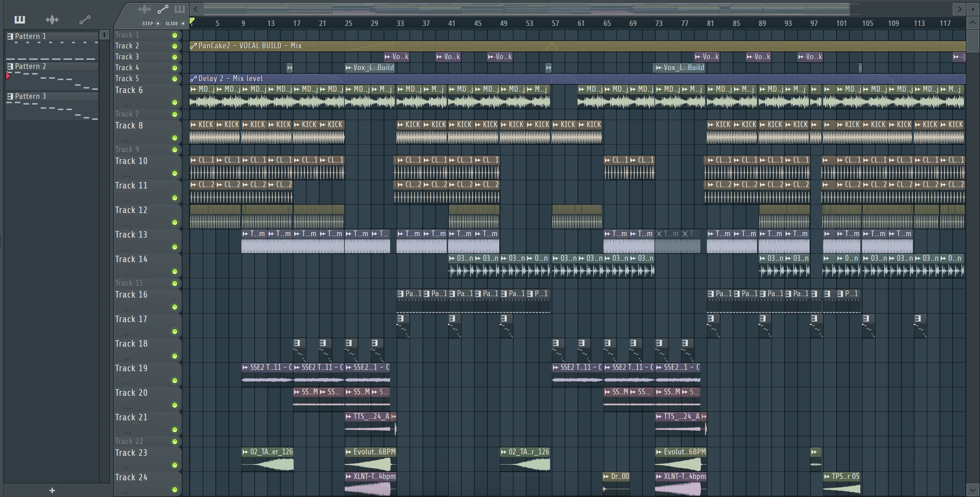Mute Track 1
Viewport: 980px width, 497px height.
pos(175,35)
